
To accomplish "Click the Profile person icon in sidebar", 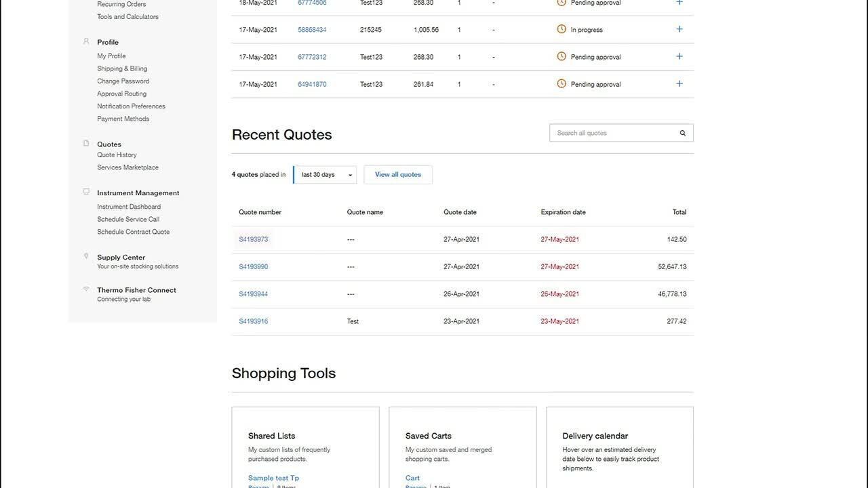I will pos(86,41).
